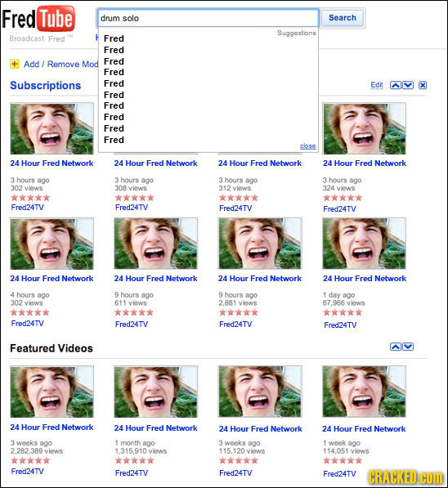Open 24 Hour Fred Network video with 1,315,910 views
The width and height of the screenshot is (448, 488).
155,428
